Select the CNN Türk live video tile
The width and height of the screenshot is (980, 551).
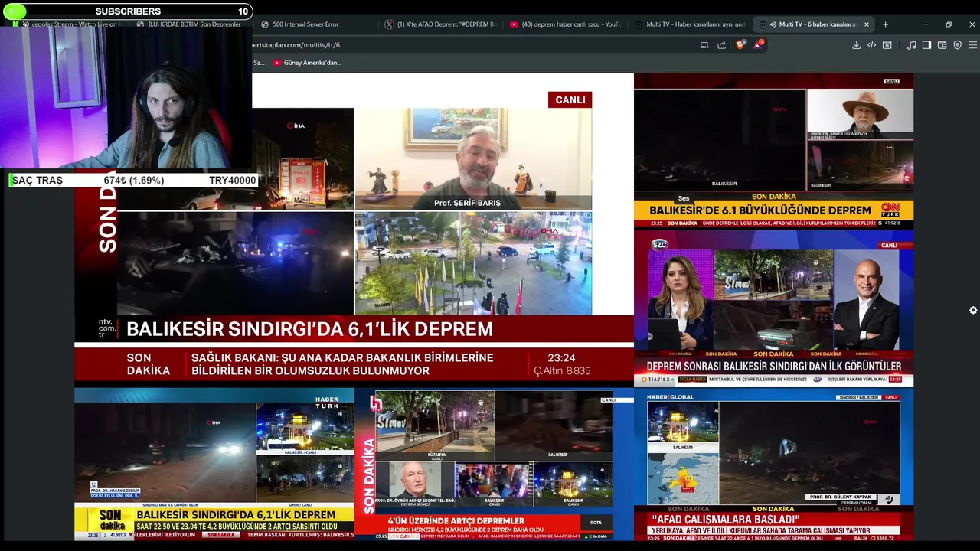click(x=773, y=152)
